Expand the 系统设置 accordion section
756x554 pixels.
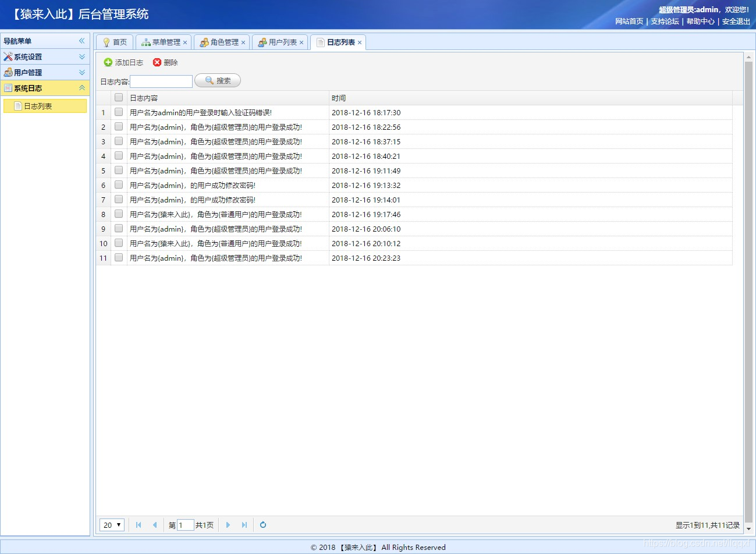coord(82,57)
